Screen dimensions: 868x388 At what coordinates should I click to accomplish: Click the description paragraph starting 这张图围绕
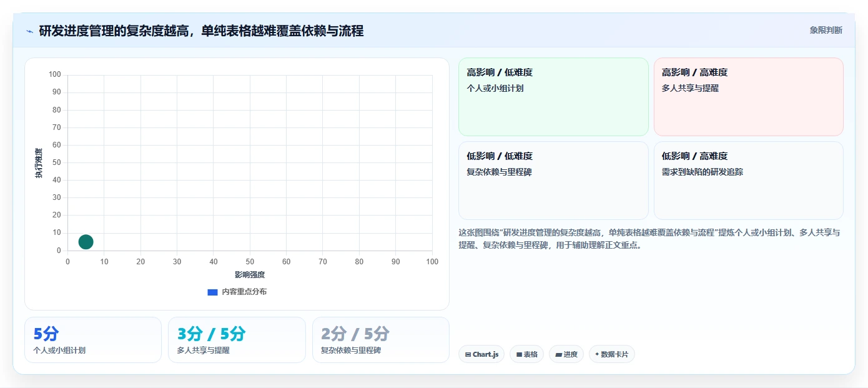(x=649, y=239)
